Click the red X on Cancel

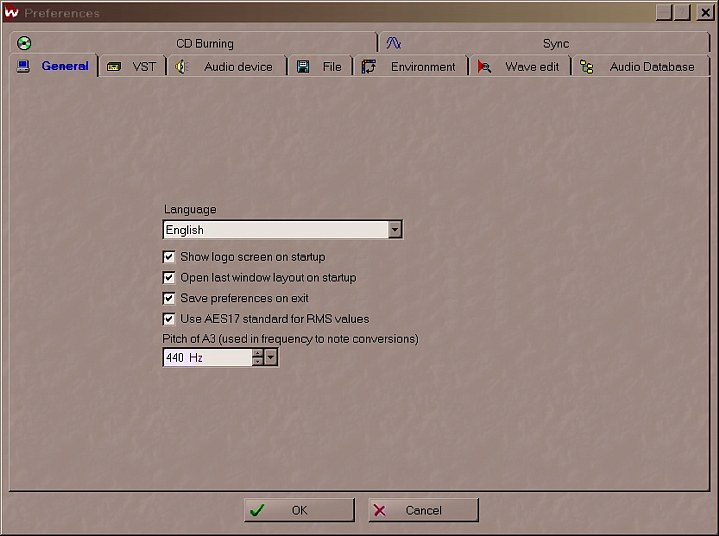pos(380,510)
